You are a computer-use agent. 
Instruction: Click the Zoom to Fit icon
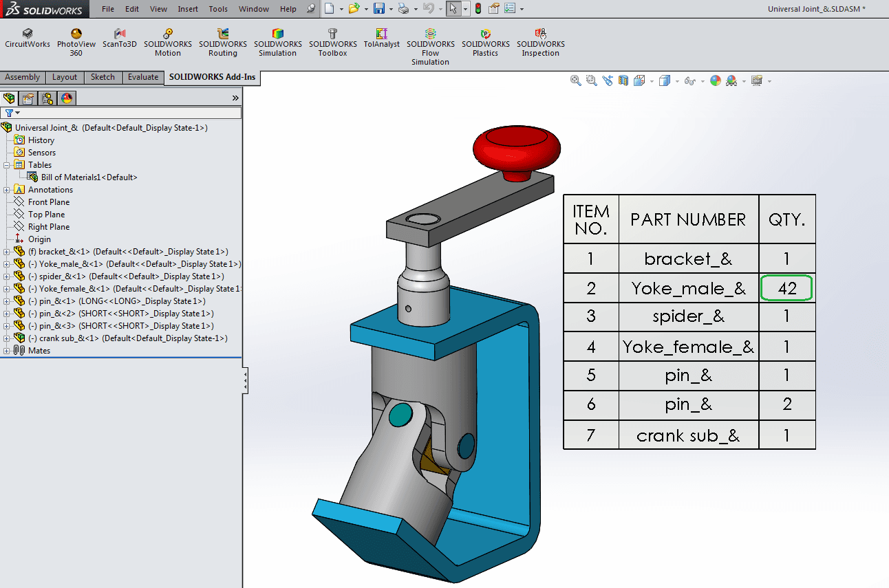coord(576,81)
